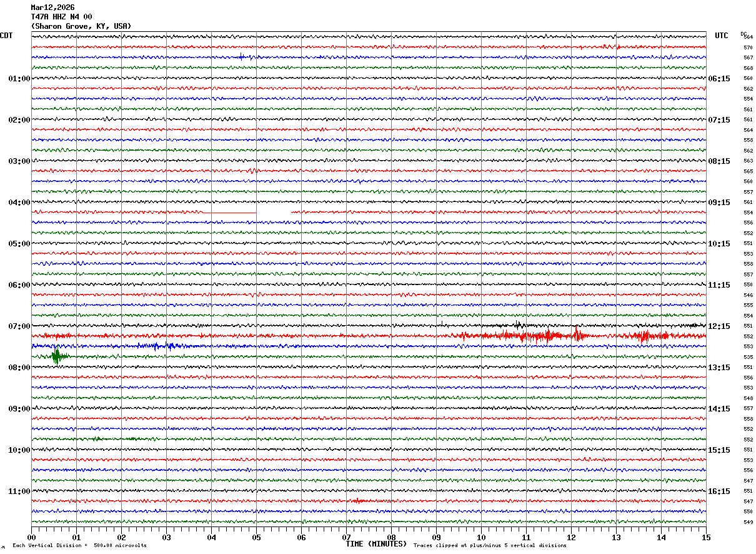This screenshot has width=756, height=554.
Task: Click the Mar12,2026 date label
Action: click(52, 8)
